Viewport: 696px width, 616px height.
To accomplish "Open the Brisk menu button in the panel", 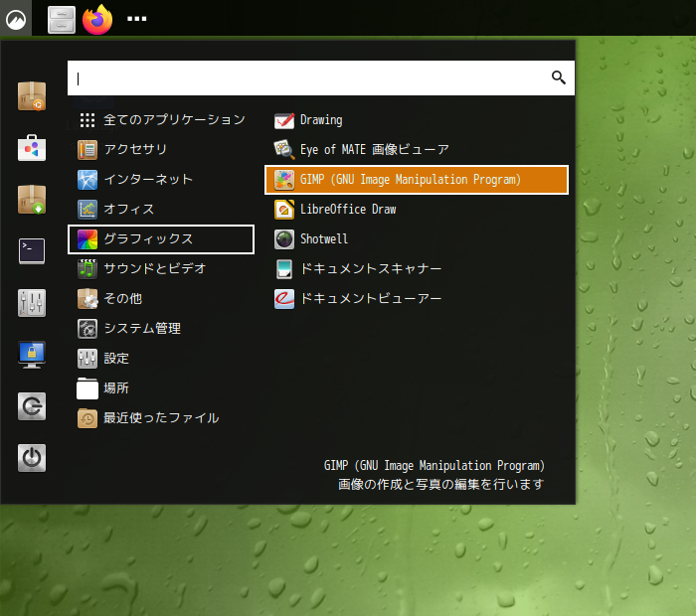I will (x=16, y=19).
